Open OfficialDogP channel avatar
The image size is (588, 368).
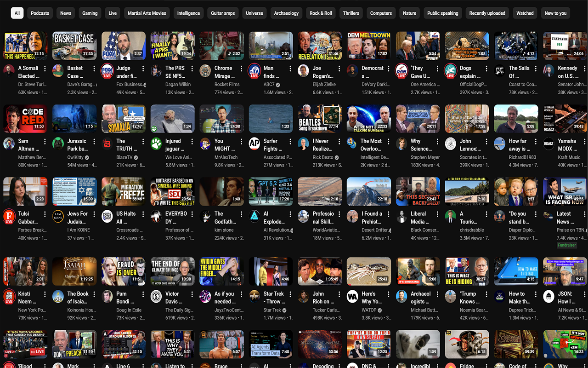[451, 71]
